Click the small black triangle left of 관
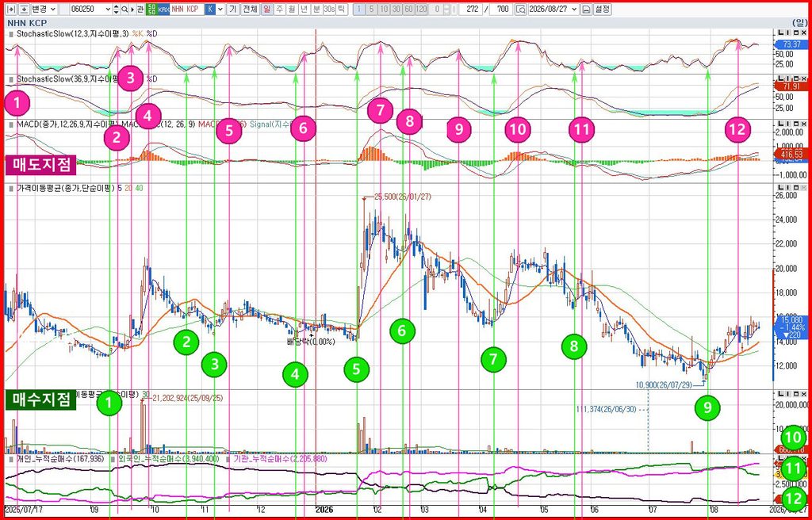 pyautogui.click(x=132, y=10)
